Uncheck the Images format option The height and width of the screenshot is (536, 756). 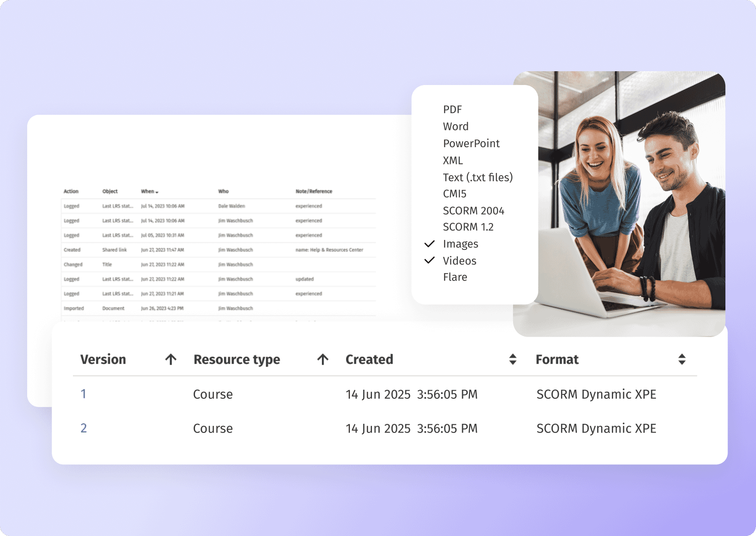coord(460,244)
